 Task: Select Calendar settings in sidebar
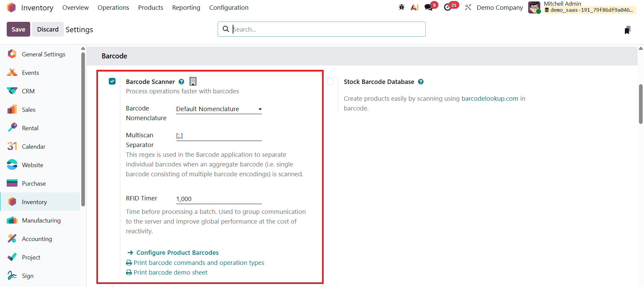click(40, 146)
